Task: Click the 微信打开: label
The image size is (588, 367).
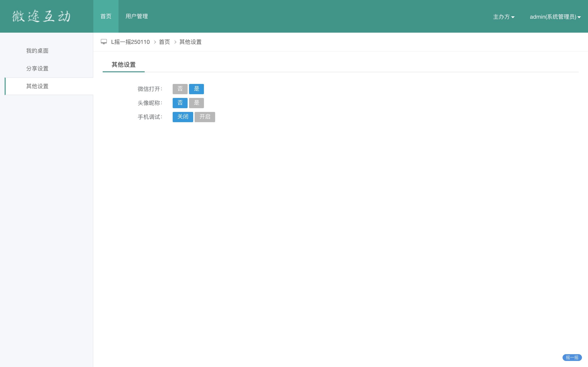Action: [x=150, y=89]
